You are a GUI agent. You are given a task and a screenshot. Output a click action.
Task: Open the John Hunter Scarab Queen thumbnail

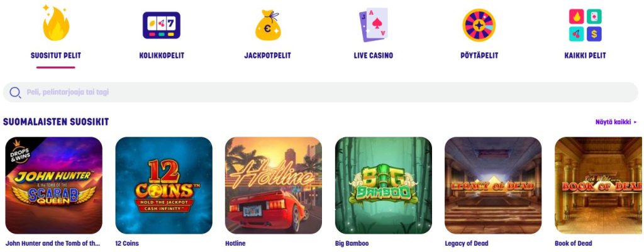(x=54, y=185)
